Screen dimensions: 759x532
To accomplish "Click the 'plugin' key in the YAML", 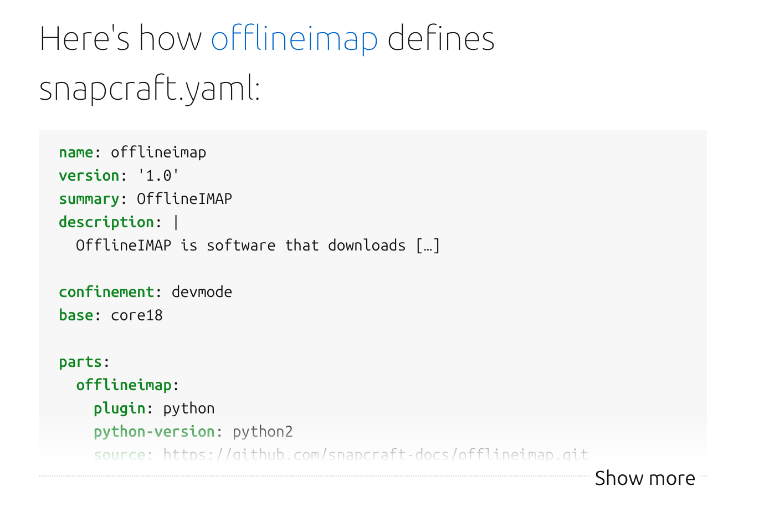I will [119, 408].
